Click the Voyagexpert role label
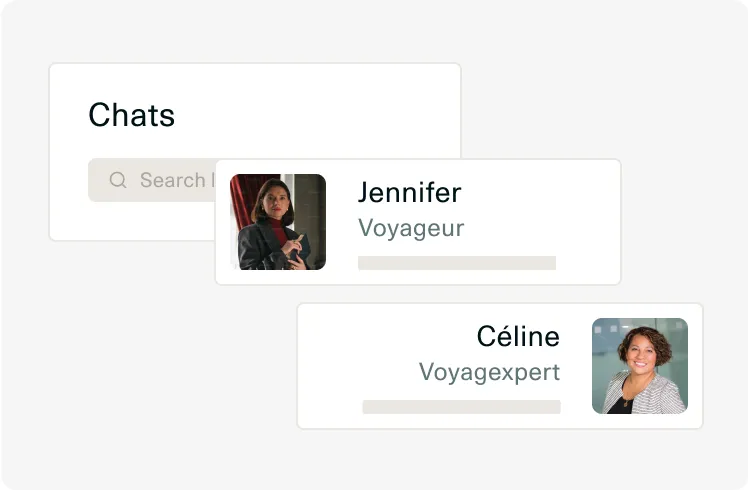This screenshot has height=490, width=748. (489, 373)
